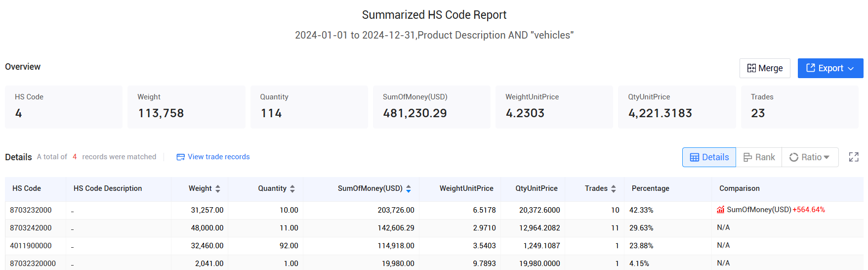Click the report title Summarized HS Code Report
This screenshot has height=270, width=868.
[434, 15]
